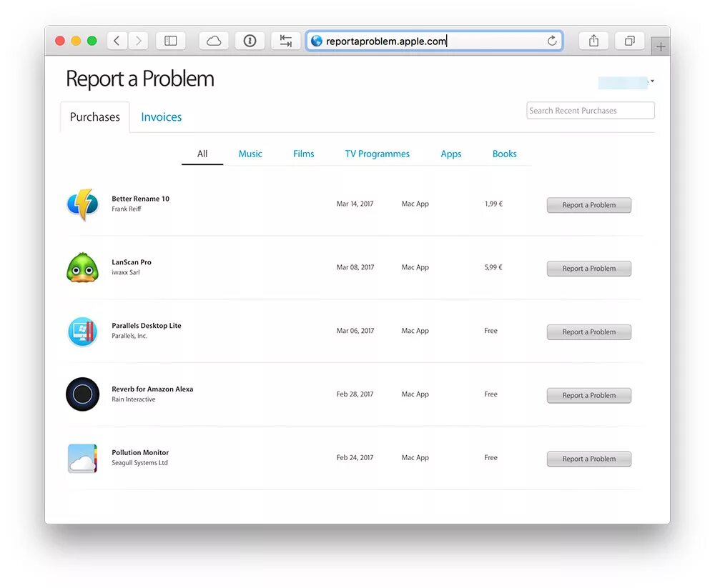Click Free price in the Pollution Monitor row
715x588 pixels.
coord(490,457)
